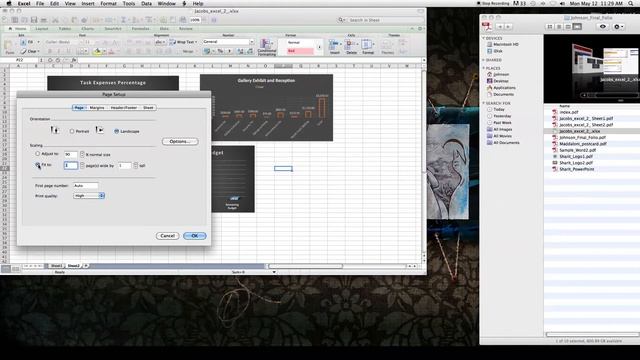Click the fill color bucket icon
The height and width of the screenshot is (360, 640).
[97, 51]
